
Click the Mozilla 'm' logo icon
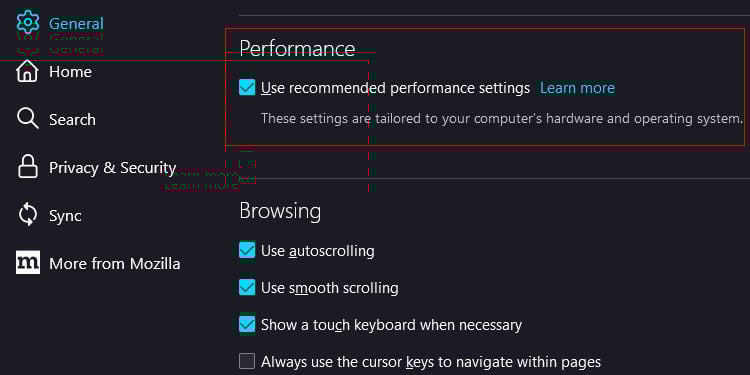(x=28, y=263)
